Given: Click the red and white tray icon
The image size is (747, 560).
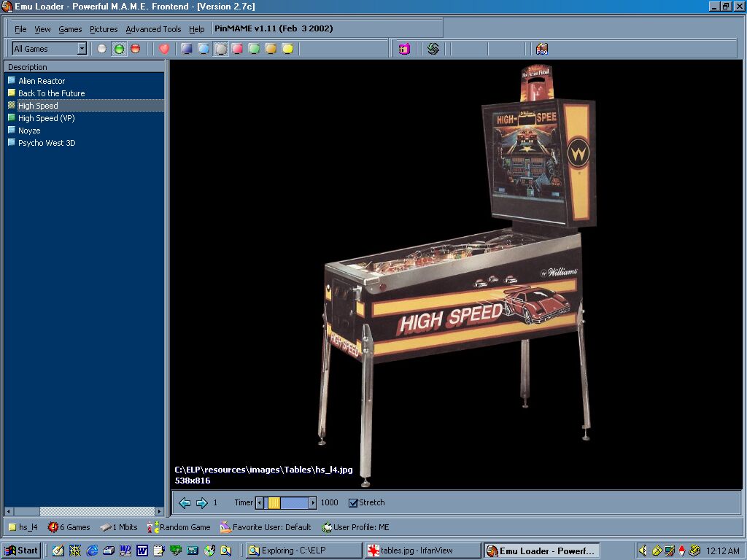Looking at the screenshot, I should (682, 551).
